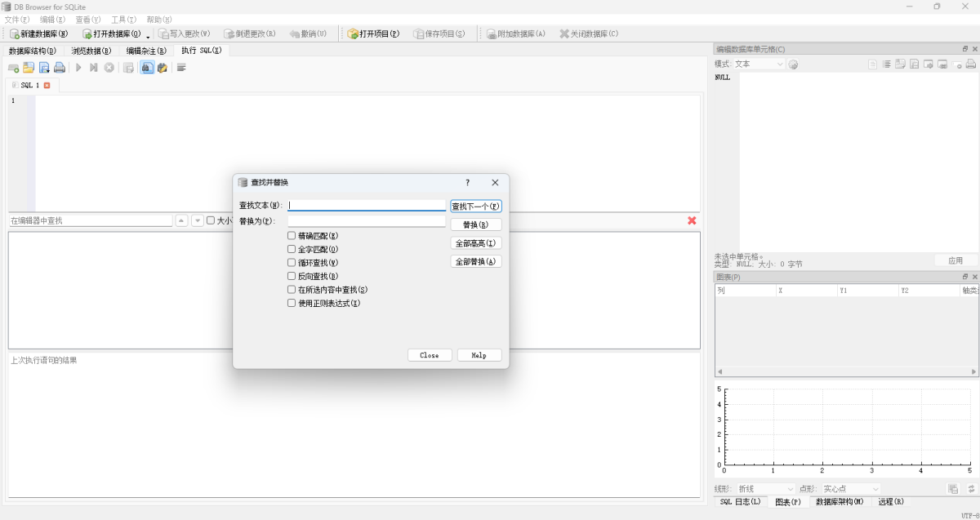Click the 新建数据库 new database icon
The height and width of the screenshot is (520, 980).
tap(15, 34)
